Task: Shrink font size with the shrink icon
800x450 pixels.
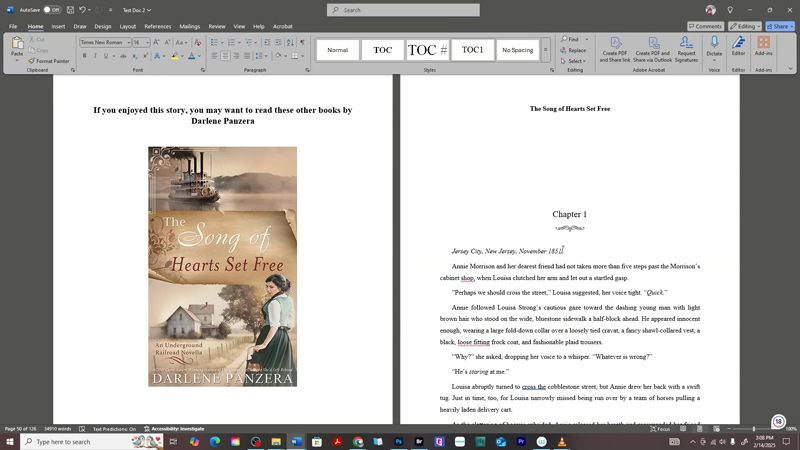Action: (167, 42)
